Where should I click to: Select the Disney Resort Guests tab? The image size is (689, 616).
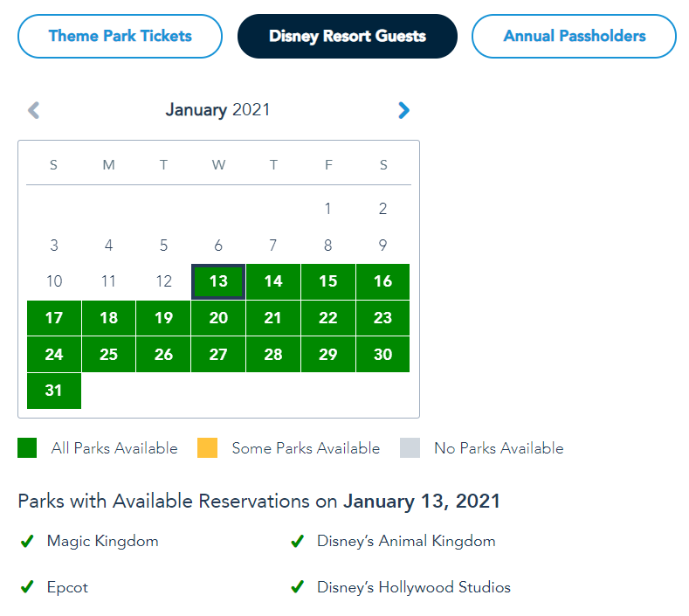point(348,37)
